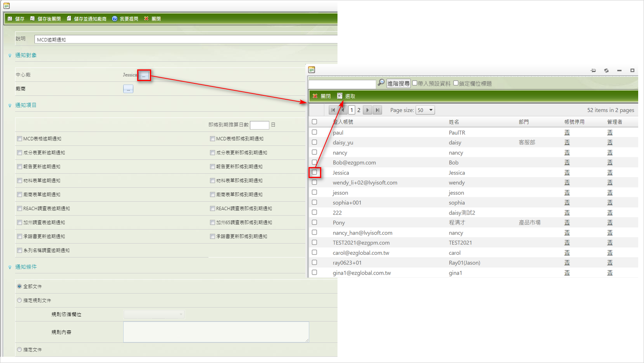The image size is (644, 363).
Task: Go to the last page of results
Action: coord(377,110)
